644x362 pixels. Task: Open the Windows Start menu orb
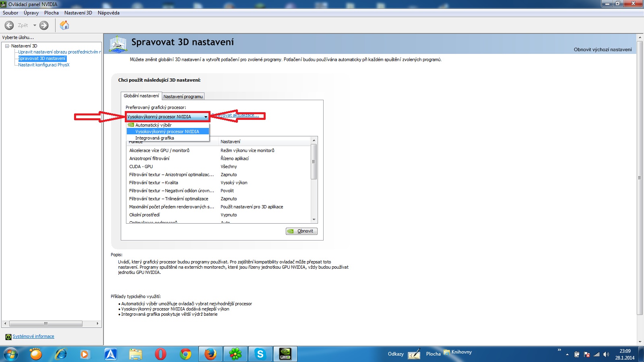[x=10, y=354]
